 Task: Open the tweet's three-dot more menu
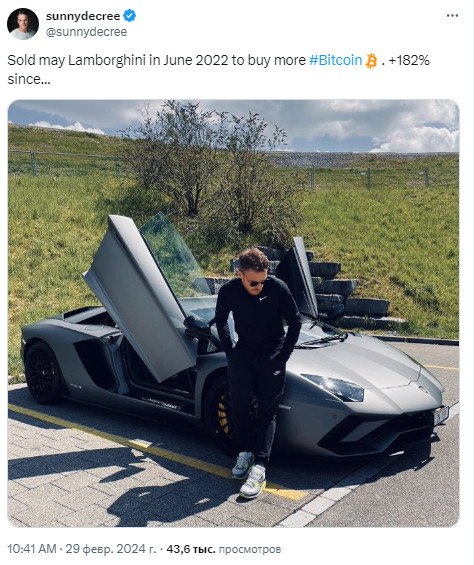tap(452, 16)
